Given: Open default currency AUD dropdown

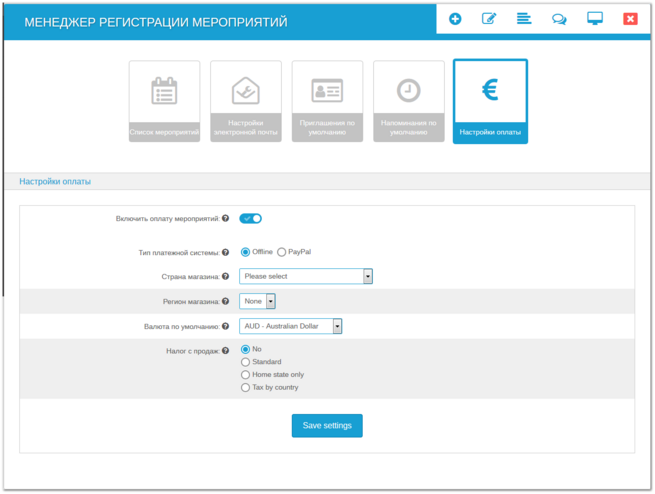Looking at the screenshot, I should click(x=291, y=326).
